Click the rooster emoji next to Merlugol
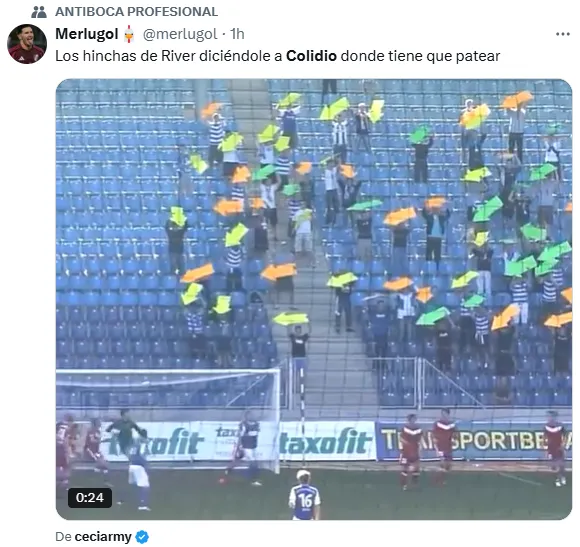The height and width of the screenshot is (547, 580). pos(129,34)
